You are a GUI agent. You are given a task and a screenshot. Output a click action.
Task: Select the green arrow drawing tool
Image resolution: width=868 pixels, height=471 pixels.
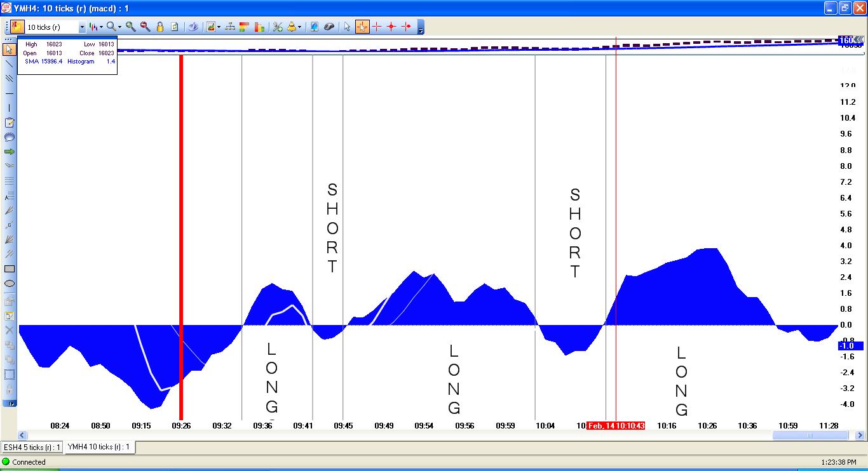pos(9,152)
